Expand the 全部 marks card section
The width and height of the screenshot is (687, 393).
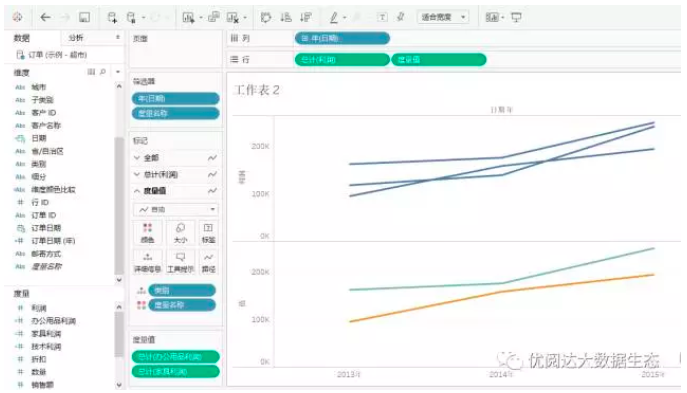pos(137,158)
